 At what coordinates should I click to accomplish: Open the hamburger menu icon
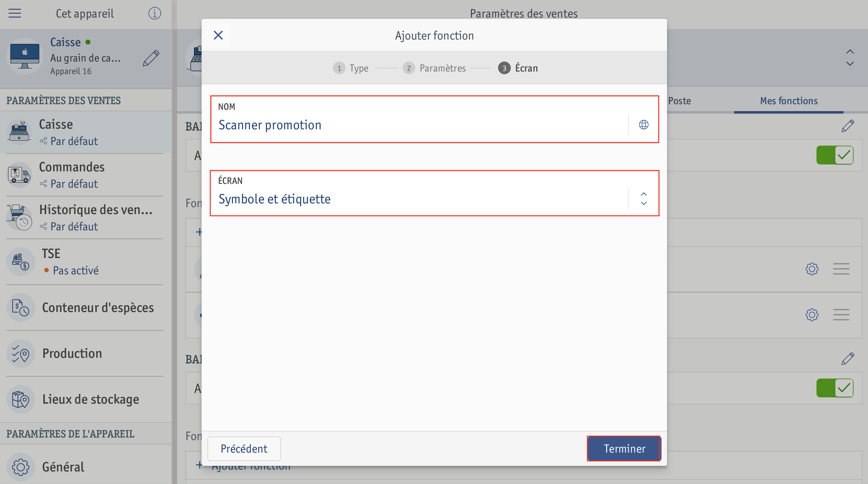click(x=15, y=13)
